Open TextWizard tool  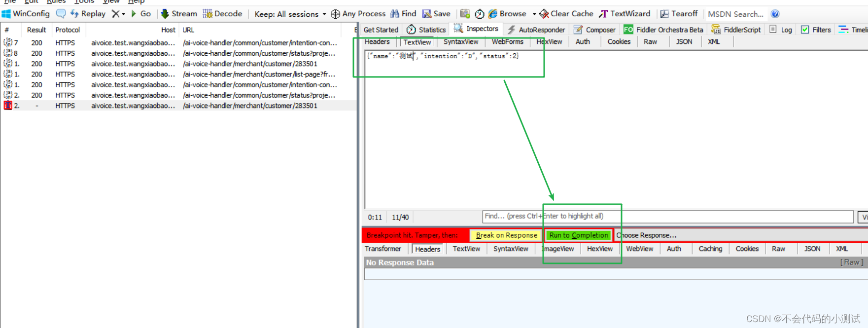(x=625, y=14)
